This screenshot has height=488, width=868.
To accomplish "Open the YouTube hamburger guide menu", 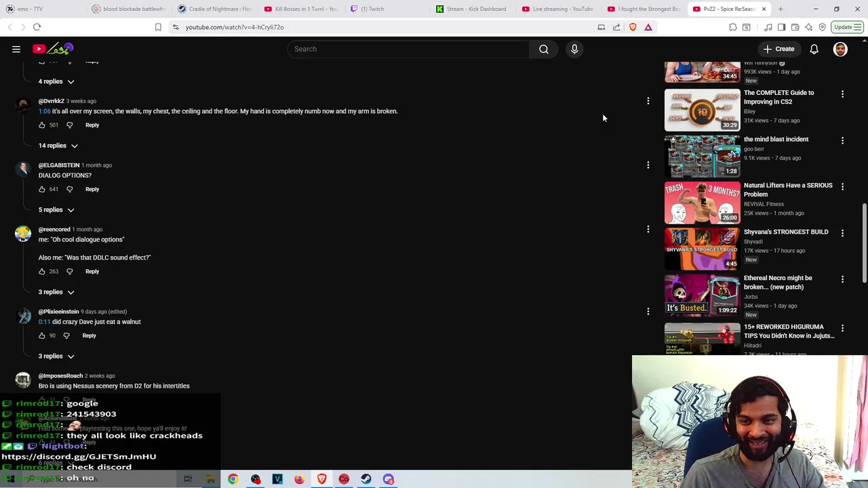I will click(16, 49).
